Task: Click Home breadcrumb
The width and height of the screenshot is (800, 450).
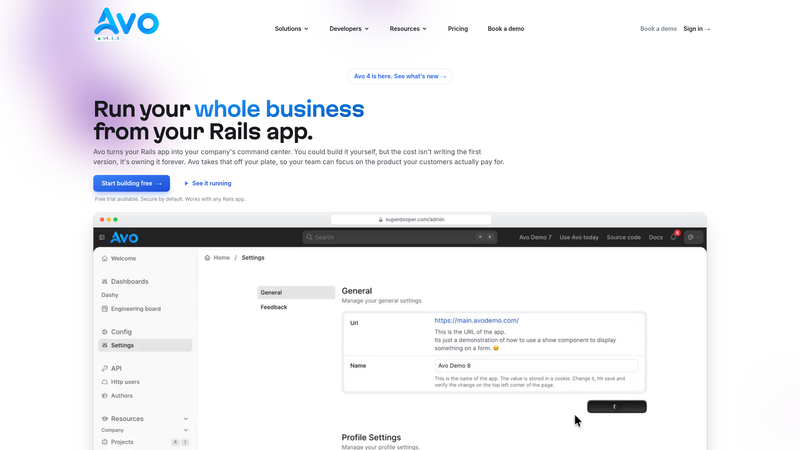Action: tap(221, 258)
